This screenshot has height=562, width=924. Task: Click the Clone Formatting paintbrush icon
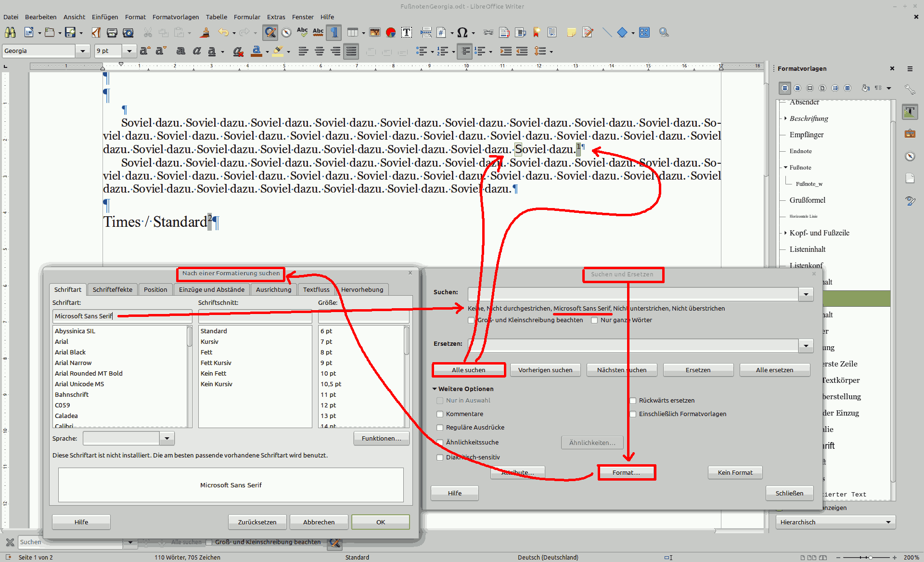coord(205,33)
